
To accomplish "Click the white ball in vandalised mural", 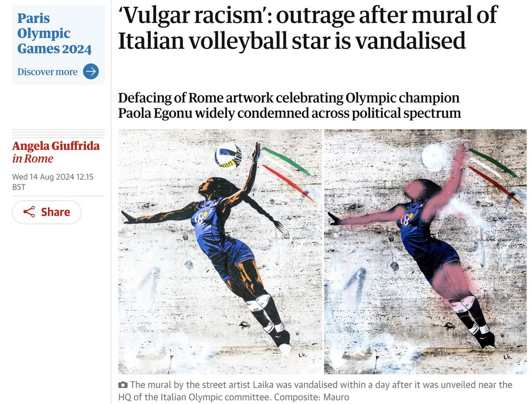I will pos(434,157).
